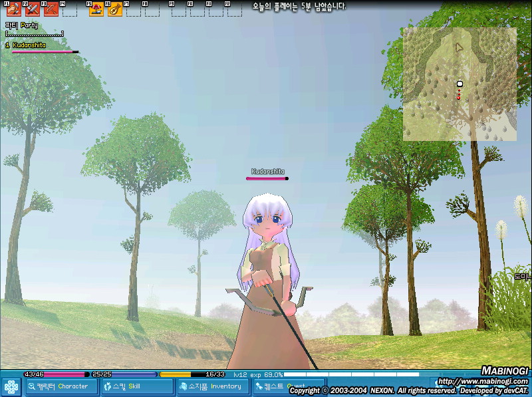
Task: Open the main menu knot icon
Action: pyautogui.click(x=11, y=387)
